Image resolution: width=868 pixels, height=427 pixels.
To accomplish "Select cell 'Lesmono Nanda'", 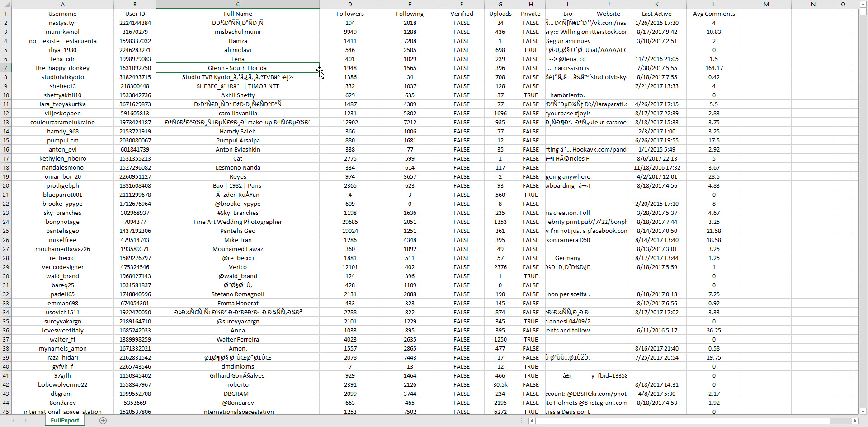I will pos(238,167).
